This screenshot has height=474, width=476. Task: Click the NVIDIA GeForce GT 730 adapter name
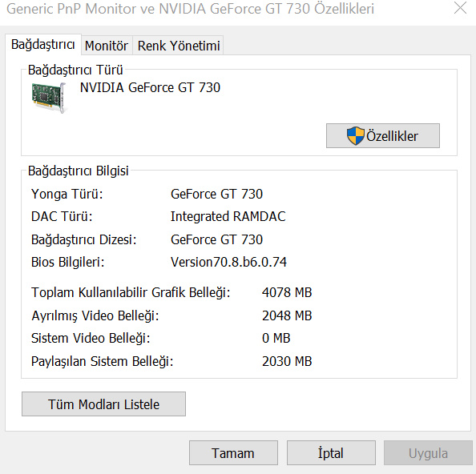[150, 87]
